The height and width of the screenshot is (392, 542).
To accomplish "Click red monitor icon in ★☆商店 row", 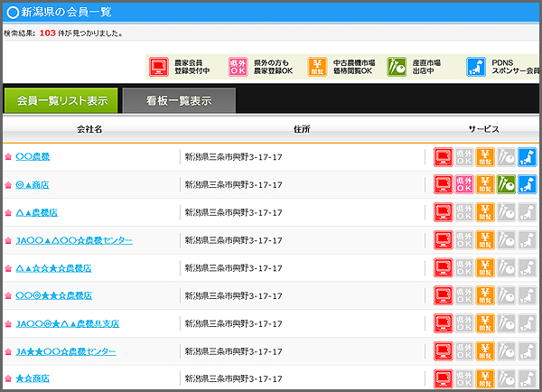I will (444, 378).
